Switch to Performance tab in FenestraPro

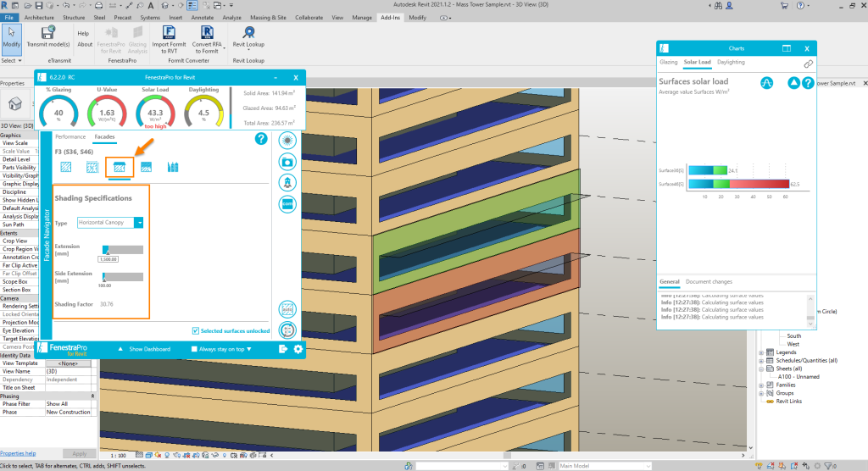click(70, 136)
